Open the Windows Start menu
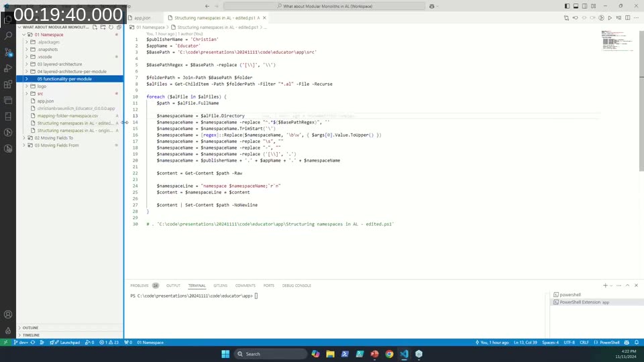The height and width of the screenshot is (362, 644). pyautogui.click(x=225, y=354)
